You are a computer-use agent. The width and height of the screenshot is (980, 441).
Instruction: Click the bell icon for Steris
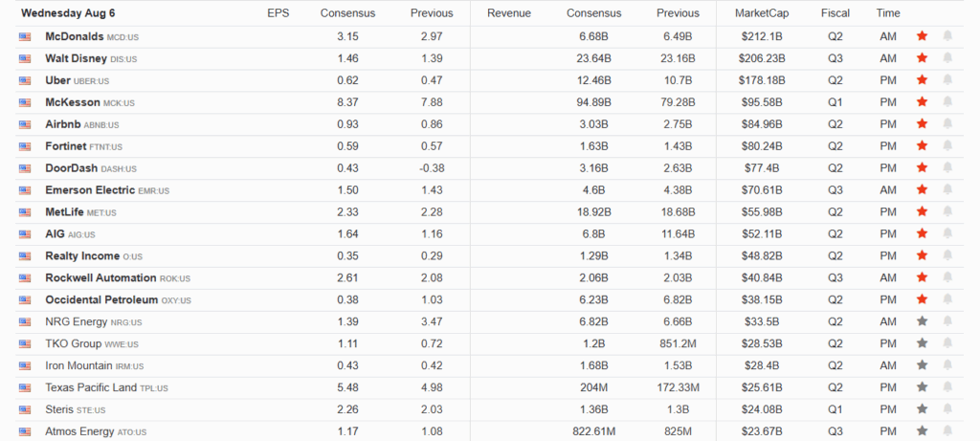[x=947, y=409]
